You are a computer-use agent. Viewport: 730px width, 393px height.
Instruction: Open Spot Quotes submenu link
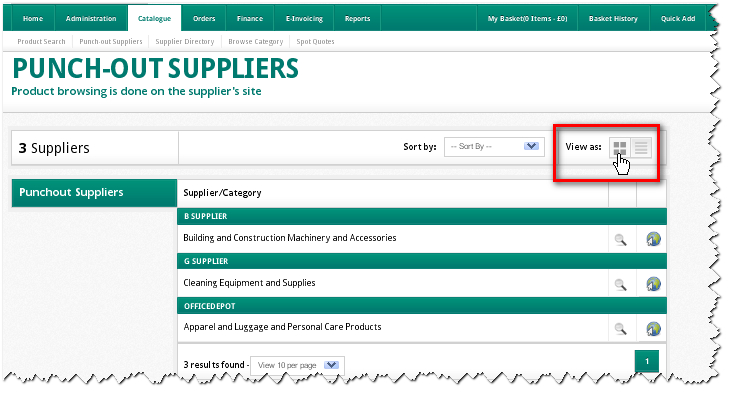[x=315, y=41]
